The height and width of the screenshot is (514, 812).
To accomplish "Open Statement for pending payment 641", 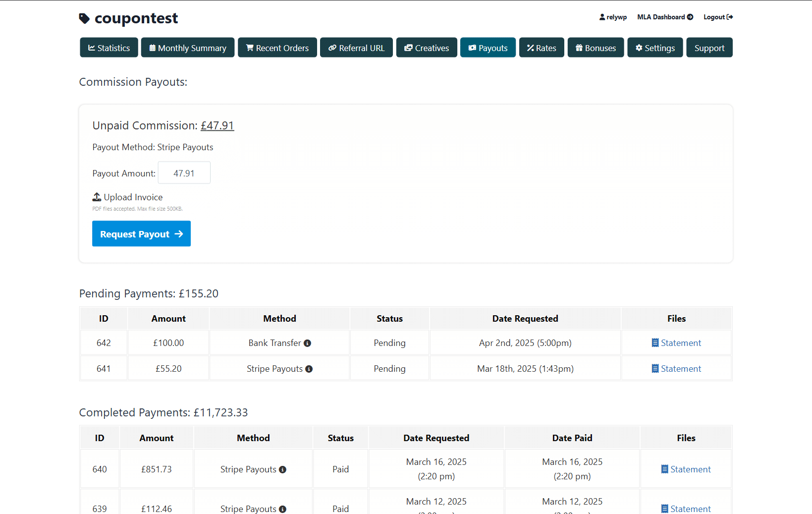I will [676, 369].
